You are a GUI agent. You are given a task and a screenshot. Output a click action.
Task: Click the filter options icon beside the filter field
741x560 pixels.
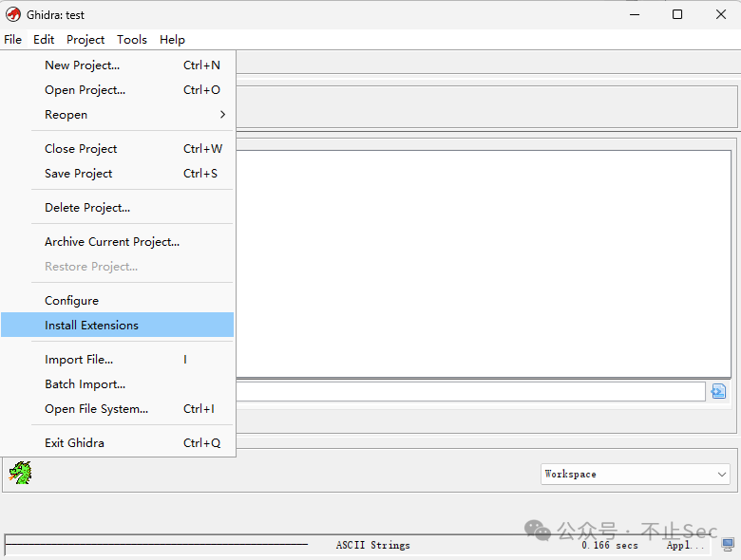click(718, 391)
